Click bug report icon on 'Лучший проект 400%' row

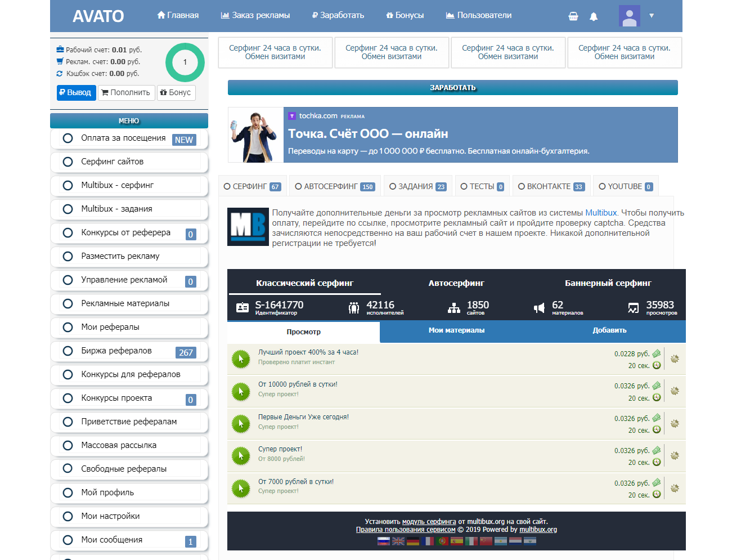(x=675, y=359)
